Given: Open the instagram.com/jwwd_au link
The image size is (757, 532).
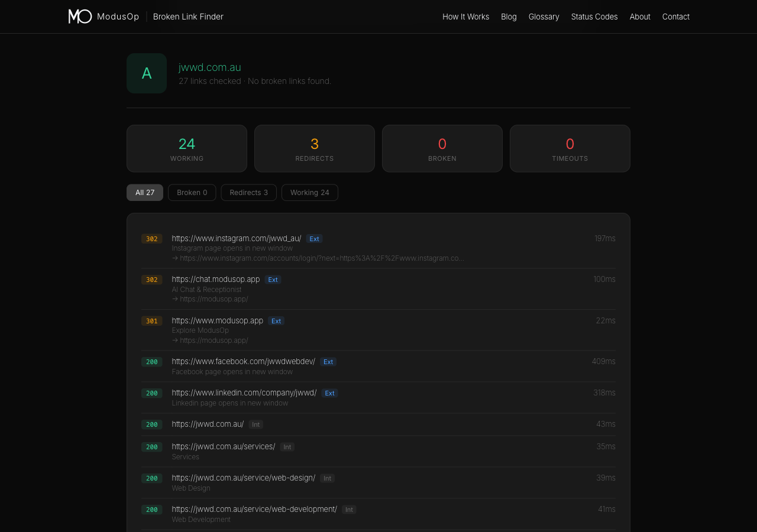Looking at the screenshot, I should pos(237,238).
